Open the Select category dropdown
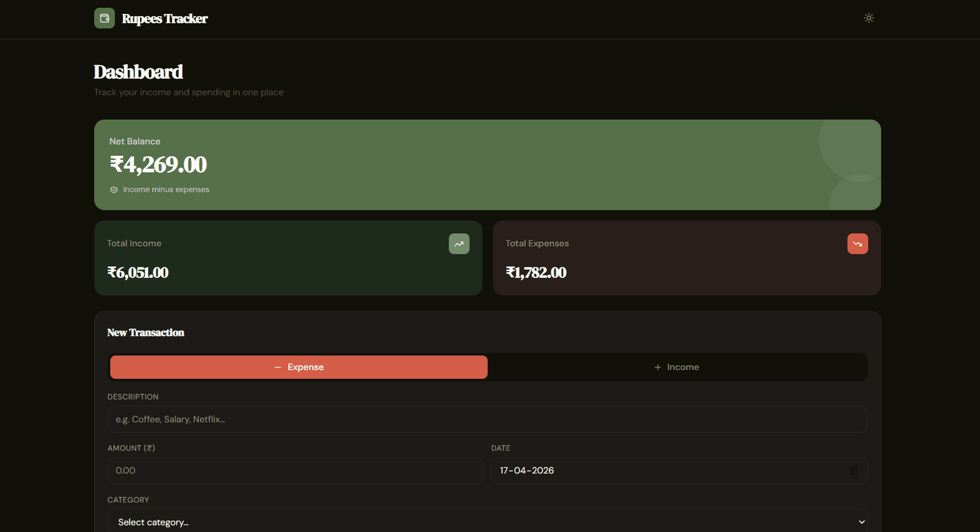Image resolution: width=980 pixels, height=532 pixels. point(487,522)
